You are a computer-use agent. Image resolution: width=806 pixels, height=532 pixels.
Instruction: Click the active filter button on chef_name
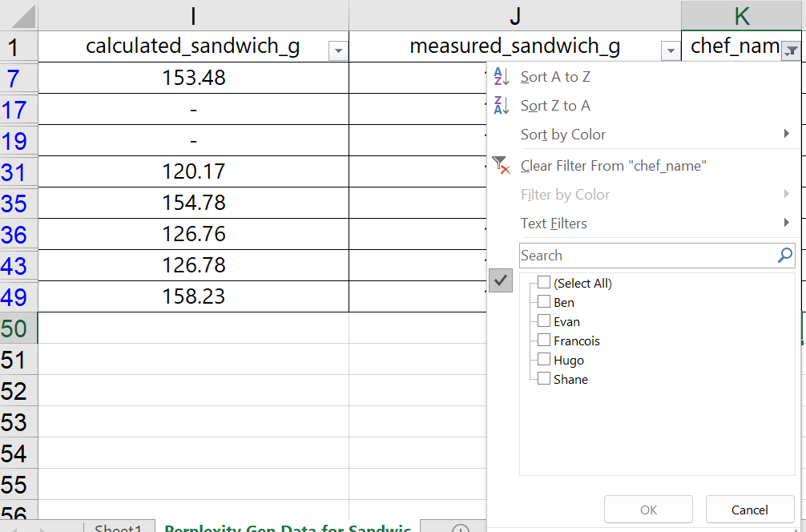point(791,50)
